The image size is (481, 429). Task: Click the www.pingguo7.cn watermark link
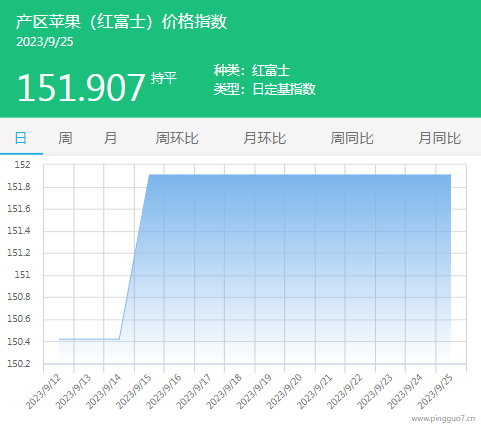pyautogui.click(x=443, y=418)
